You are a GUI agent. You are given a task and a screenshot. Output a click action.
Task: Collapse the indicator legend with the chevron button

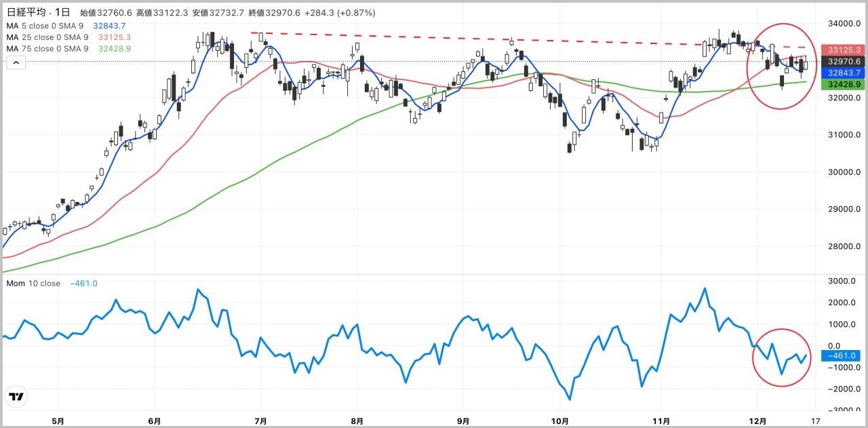point(16,62)
